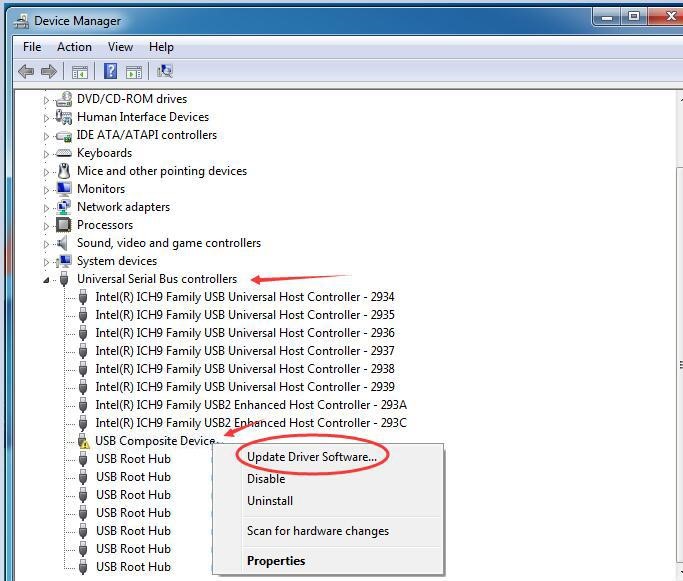Expand the System devices node arrow
This screenshot has height=581, width=683.
(46, 262)
